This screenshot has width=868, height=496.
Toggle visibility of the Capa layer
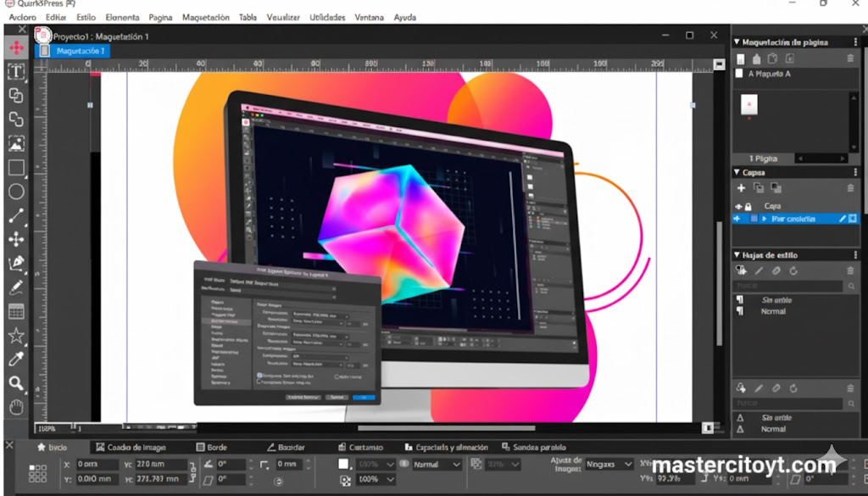[x=739, y=206]
